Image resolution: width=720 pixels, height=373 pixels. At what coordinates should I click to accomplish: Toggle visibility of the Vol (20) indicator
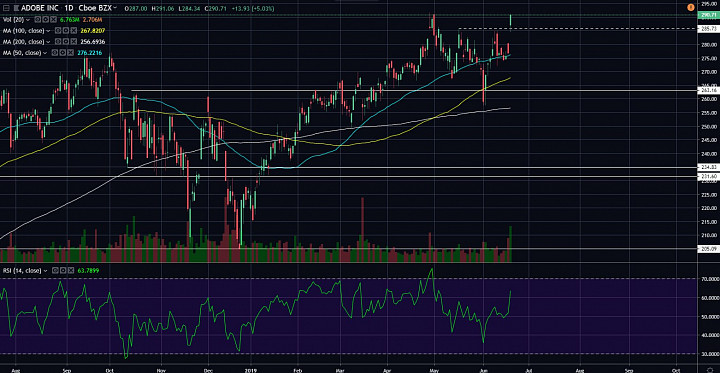click(x=38, y=19)
